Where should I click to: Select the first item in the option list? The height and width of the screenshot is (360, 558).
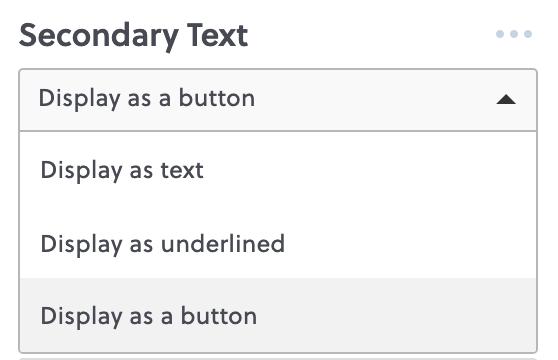[278, 170]
